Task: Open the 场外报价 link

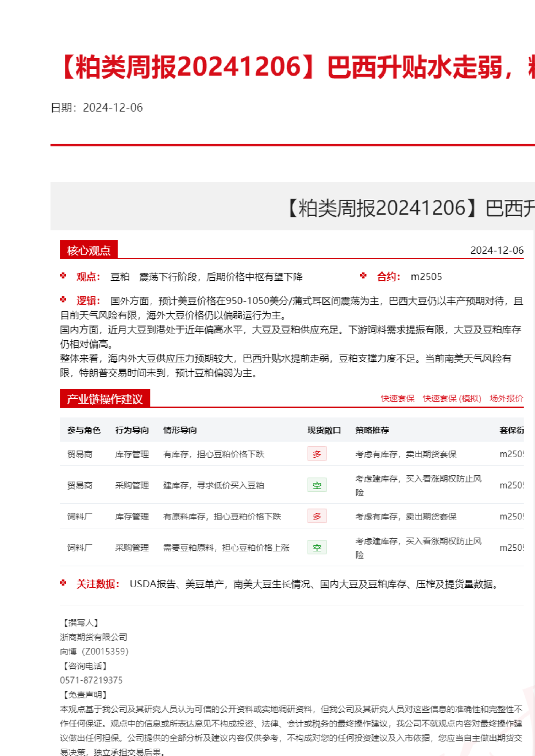Action: 506,399
